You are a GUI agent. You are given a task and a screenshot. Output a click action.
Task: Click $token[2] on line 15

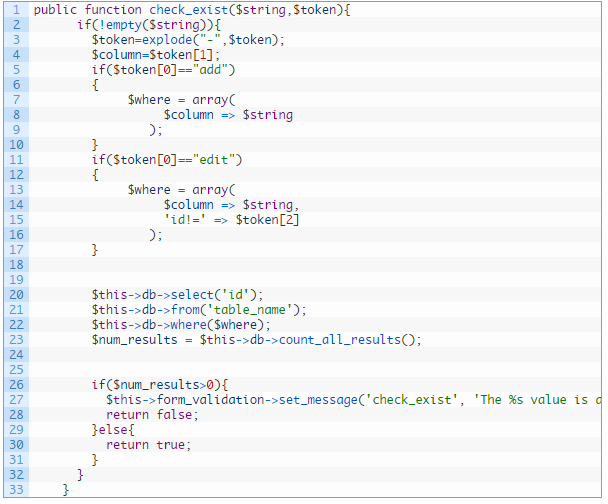point(268,220)
